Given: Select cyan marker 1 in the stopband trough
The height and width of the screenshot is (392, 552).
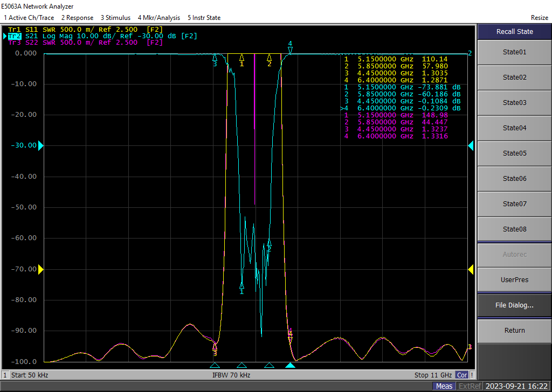Looking at the screenshot, I should 241,286.
